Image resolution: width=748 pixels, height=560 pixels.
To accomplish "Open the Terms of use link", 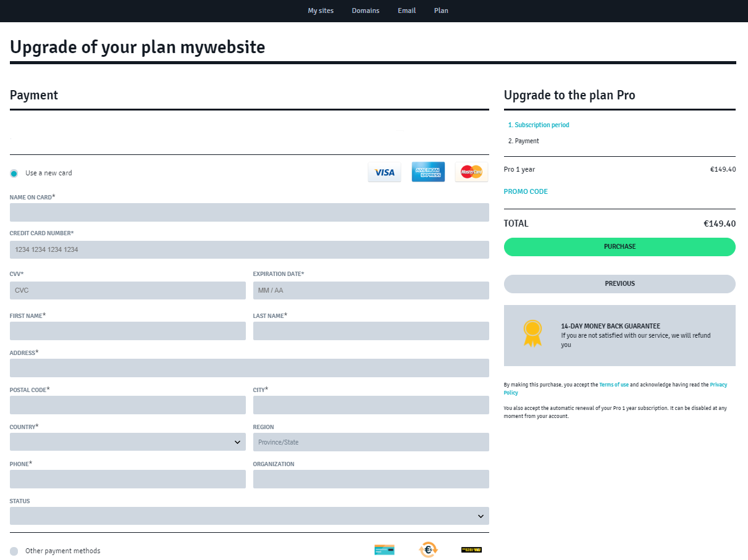I will pos(614,385).
